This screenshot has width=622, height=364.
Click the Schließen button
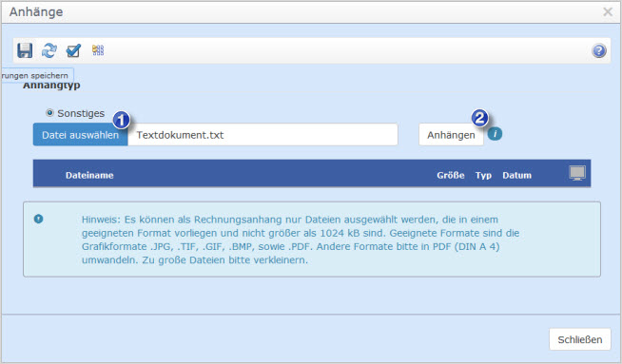[580, 339]
